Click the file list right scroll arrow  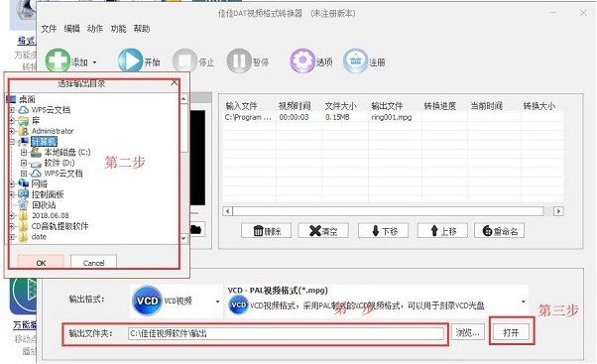point(558,211)
